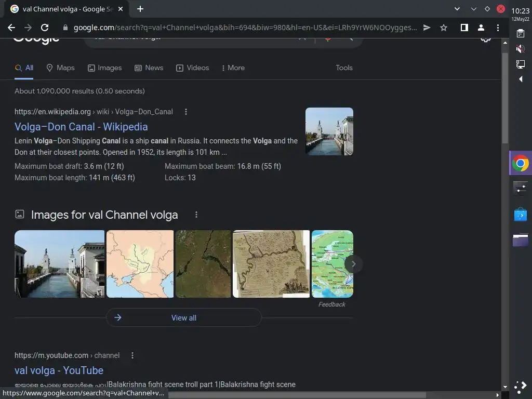Click the google.com youtube channel breadcrumb

[x=67, y=355]
